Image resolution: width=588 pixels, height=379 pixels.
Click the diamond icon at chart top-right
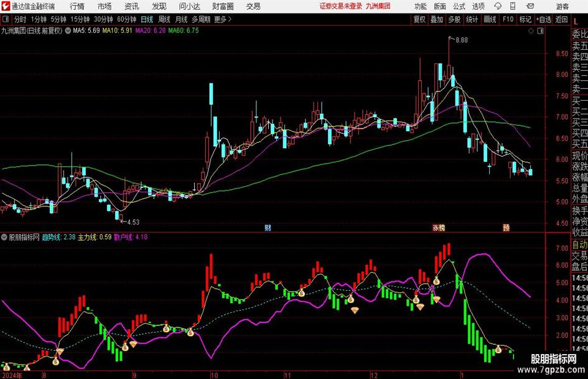(531, 30)
